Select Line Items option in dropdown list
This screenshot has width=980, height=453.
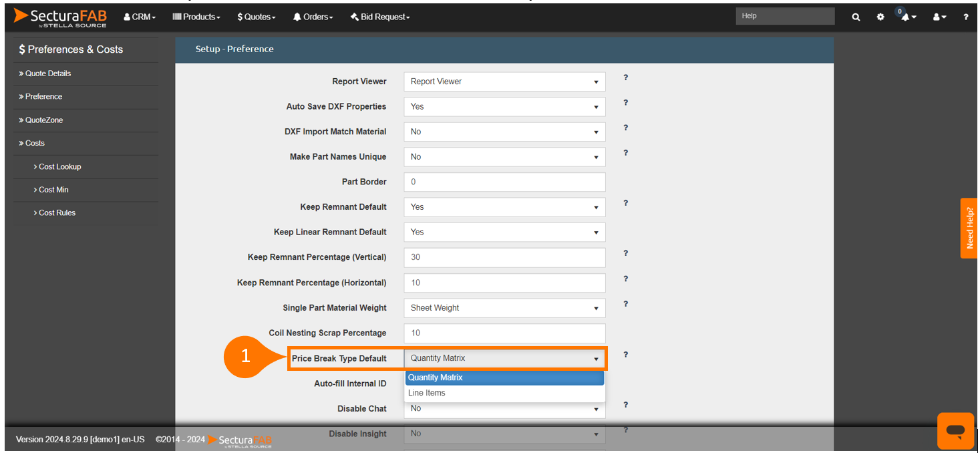[427, 393]
